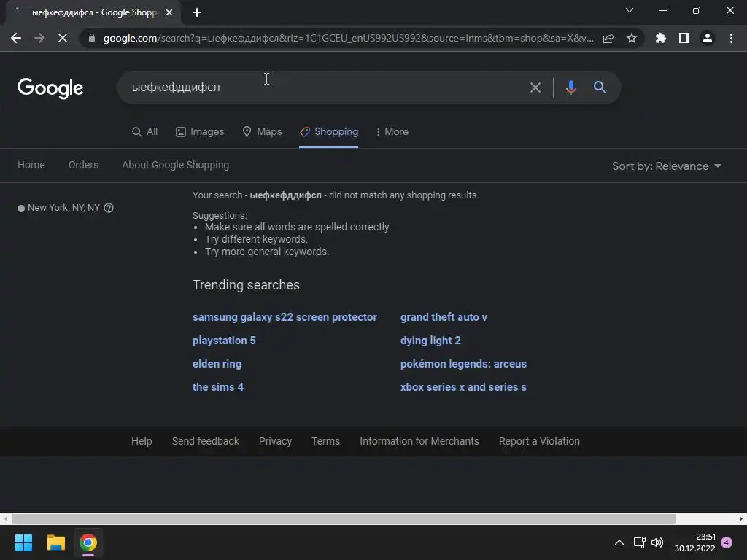Switch to the Maps tab

[x=262, y=132]
